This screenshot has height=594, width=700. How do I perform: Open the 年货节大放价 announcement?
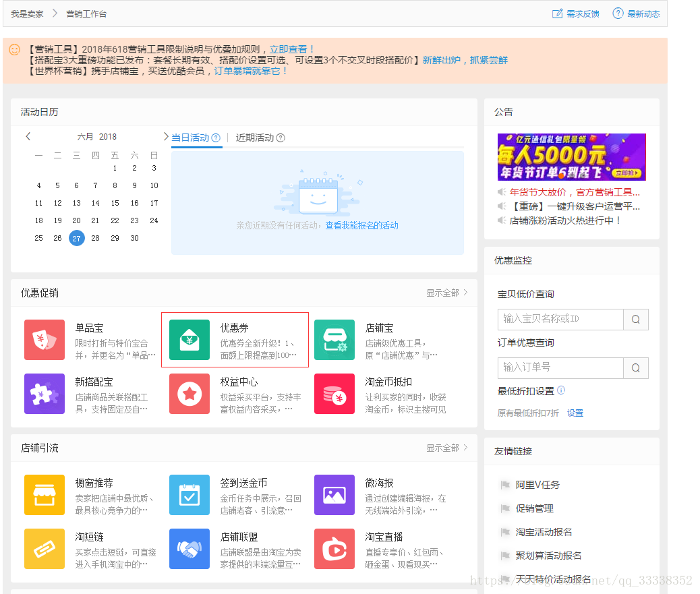pos(575,192)
